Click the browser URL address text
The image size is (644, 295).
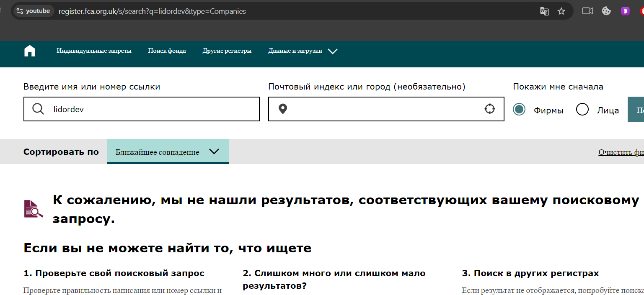click(152, 11)
